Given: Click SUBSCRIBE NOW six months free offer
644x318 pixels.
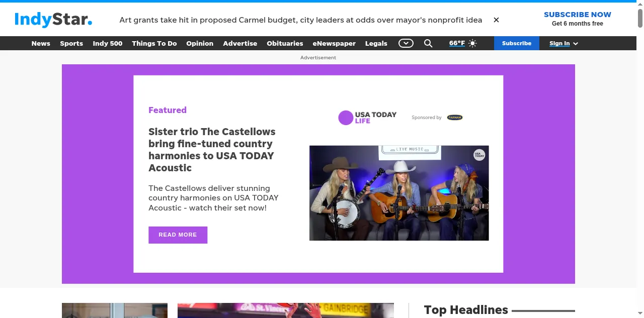Looking at the screenshot, I should point(578,19).
